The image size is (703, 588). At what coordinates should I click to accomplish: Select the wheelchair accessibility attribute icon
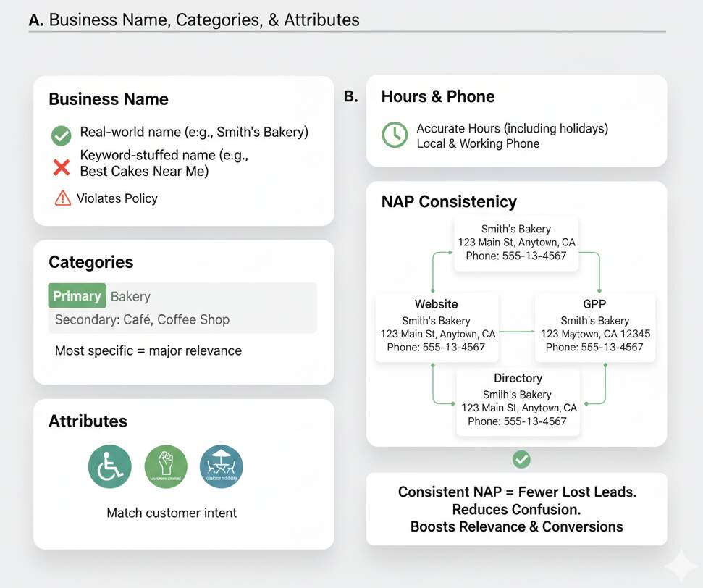coord(110,466)
